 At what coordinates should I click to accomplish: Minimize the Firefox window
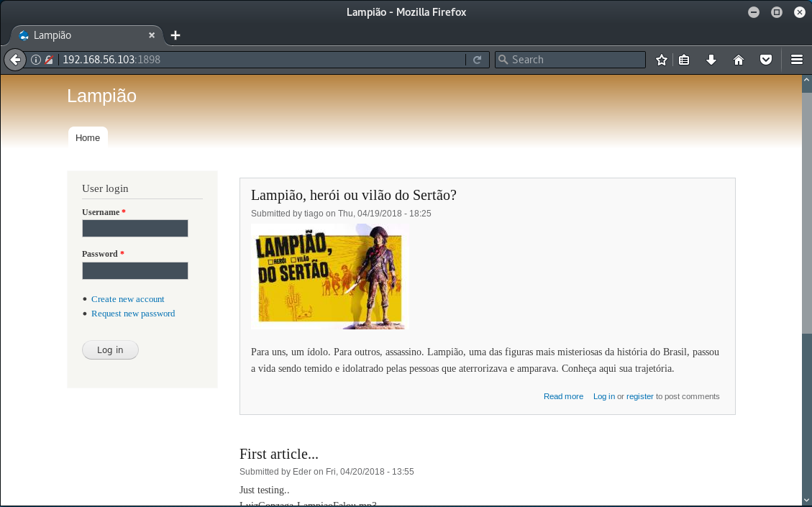tap(754, 12)
